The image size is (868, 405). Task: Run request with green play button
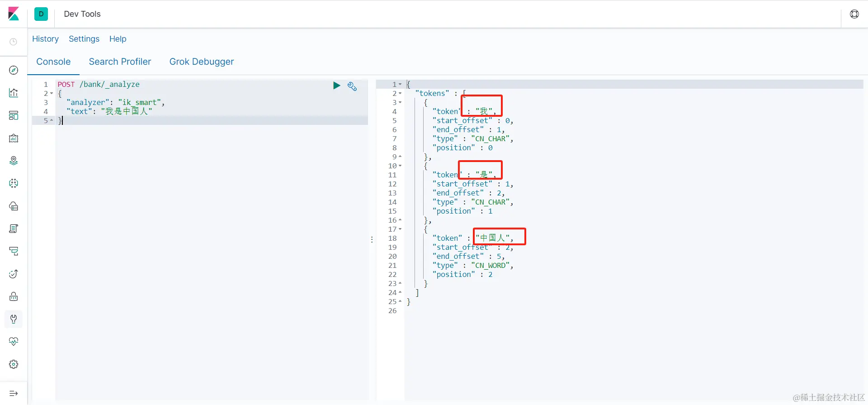point(336,85)
